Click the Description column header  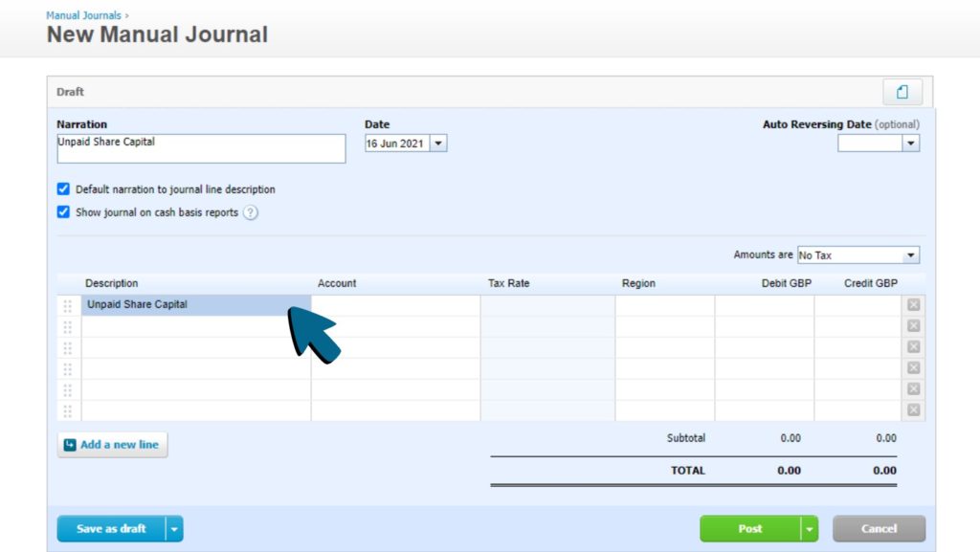[x=111, y=283]
